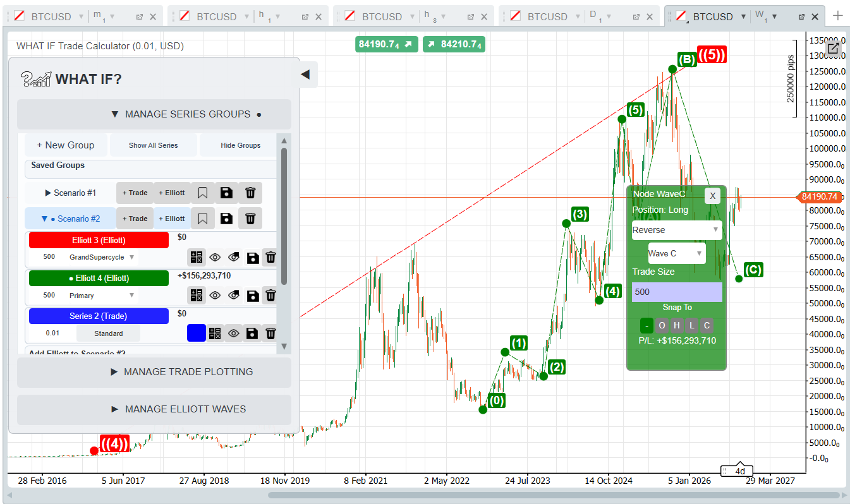
Task: Open the Reverse dropdown in the Node WaveC popup
Action: (677, 230)
